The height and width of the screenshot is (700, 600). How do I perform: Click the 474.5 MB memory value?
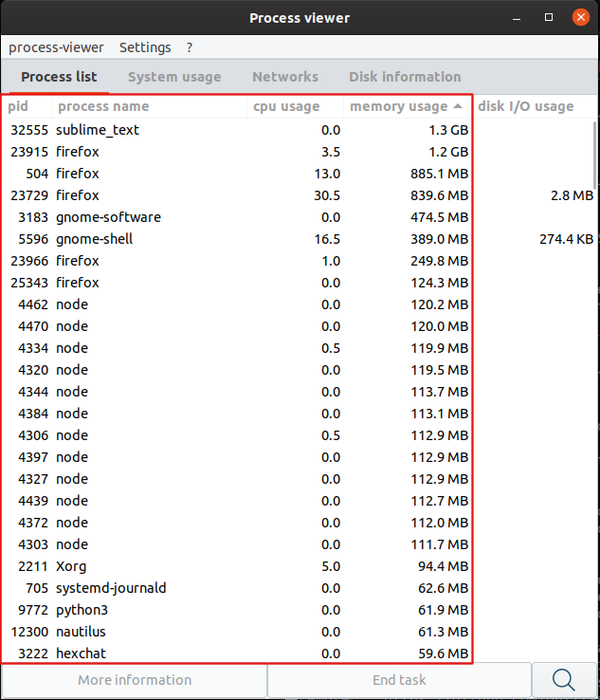440,217
